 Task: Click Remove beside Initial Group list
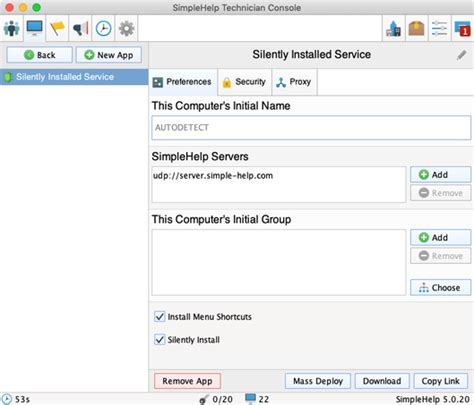(x=440, y=256)
